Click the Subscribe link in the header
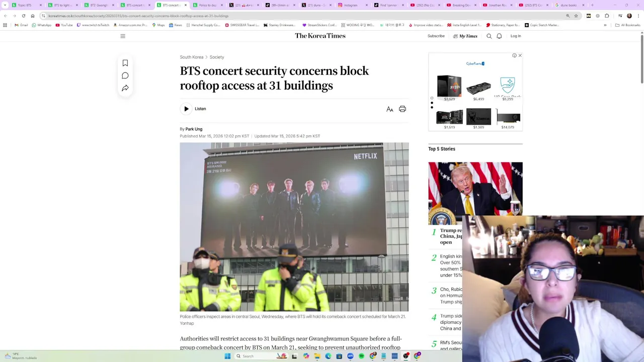644x362 pixels. 436,36
